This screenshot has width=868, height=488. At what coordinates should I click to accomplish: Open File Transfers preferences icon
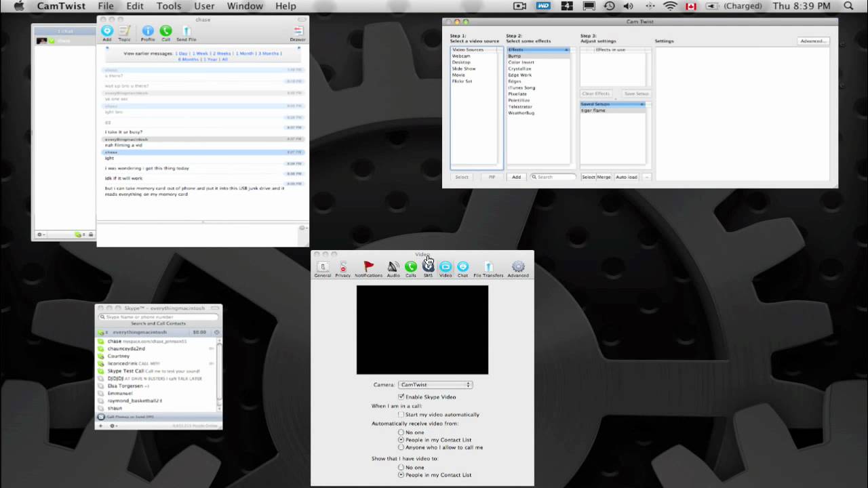(x=488, y=269)
